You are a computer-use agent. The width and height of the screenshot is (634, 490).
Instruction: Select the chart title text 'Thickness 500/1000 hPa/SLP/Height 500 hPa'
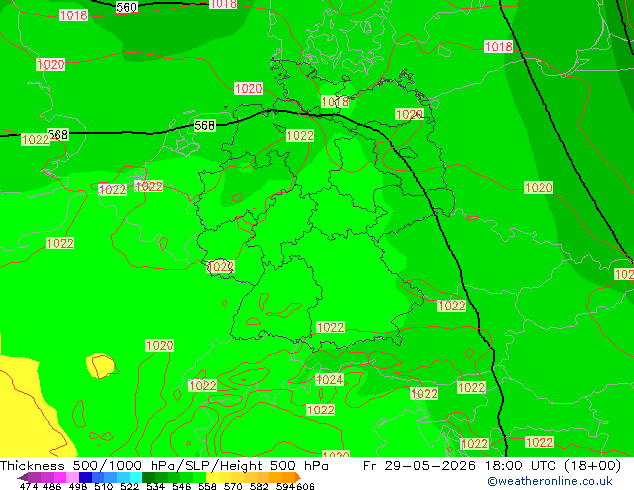pyautogui.click(x=164, y=466)
